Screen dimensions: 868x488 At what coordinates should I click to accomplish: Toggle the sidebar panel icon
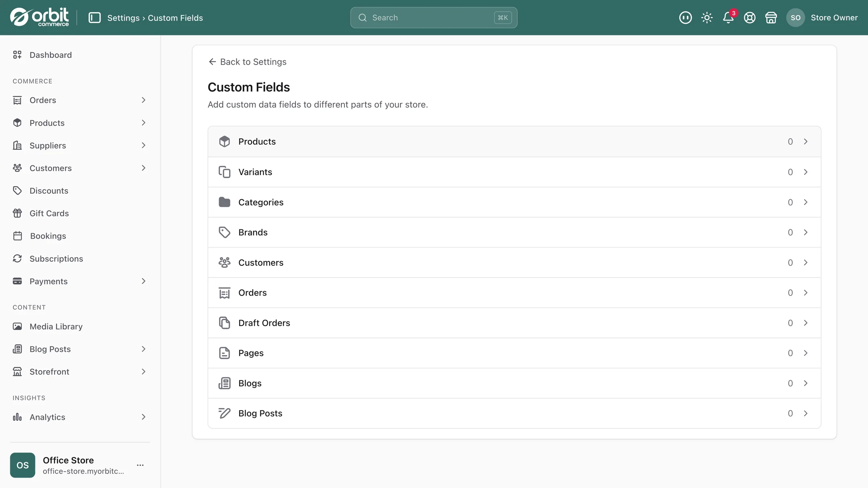click(94, 18)
